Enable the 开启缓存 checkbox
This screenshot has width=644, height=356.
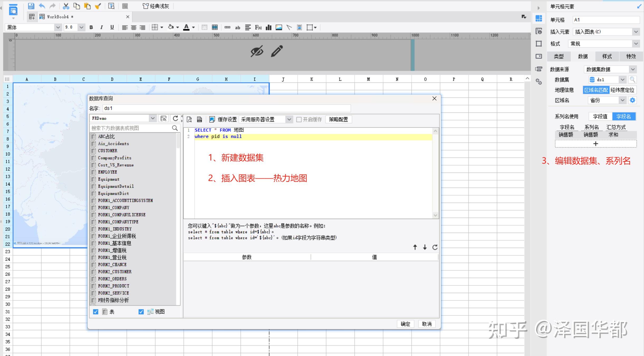coord(299,119)
